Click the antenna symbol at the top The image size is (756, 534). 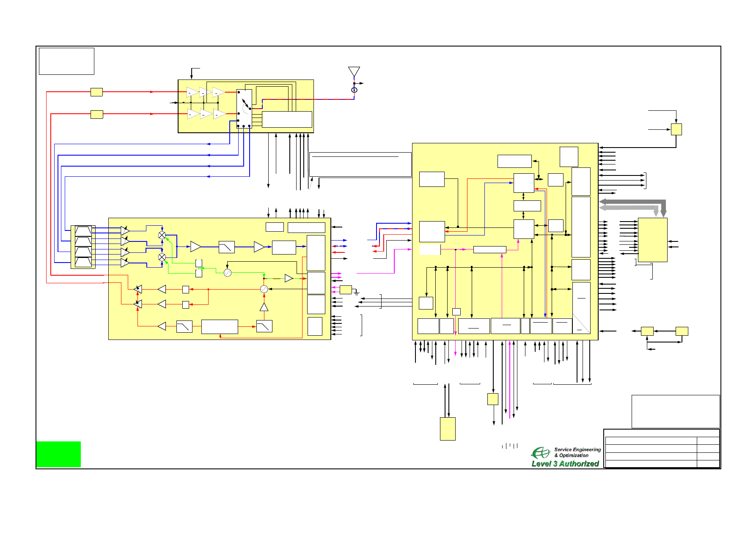(x=354, y=71)
